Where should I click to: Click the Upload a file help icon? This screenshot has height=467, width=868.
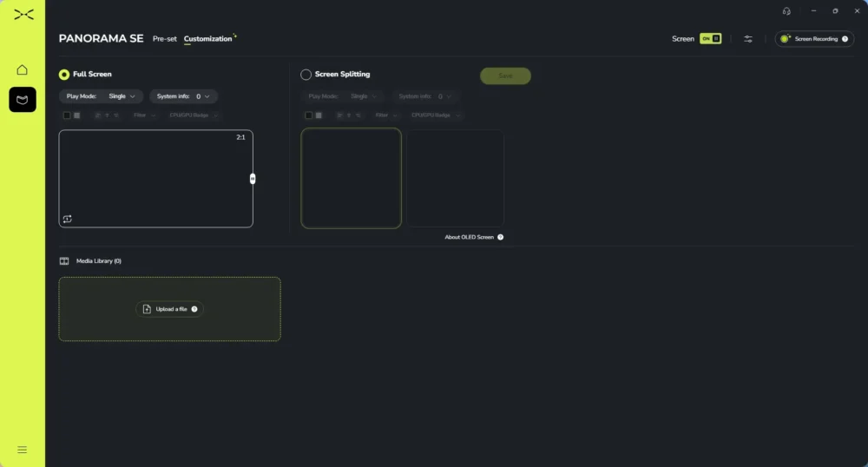click(x=194, y=309)
